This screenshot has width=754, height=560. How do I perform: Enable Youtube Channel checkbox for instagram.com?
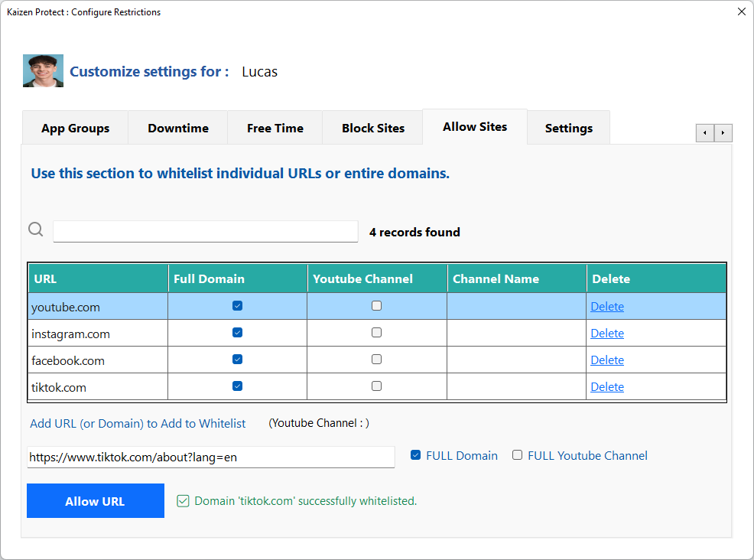click(376, 333)
